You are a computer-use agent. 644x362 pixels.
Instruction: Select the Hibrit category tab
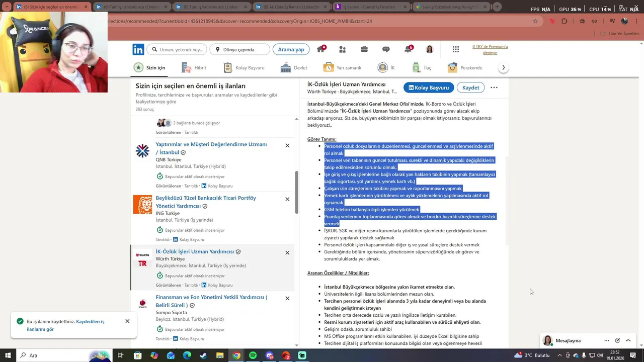tap(194, 67)
